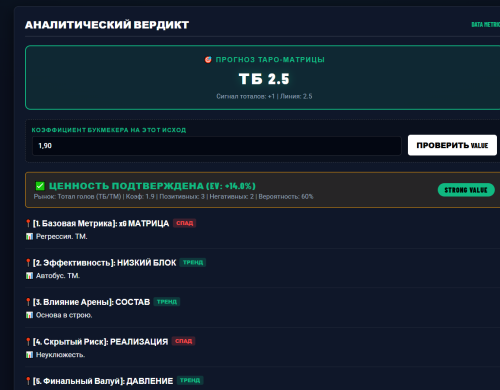Click the ТРЕНД tag on Эффективность row
Viewport: 500px width, 390px height.
pyautogui.click(x=193, y=262)
